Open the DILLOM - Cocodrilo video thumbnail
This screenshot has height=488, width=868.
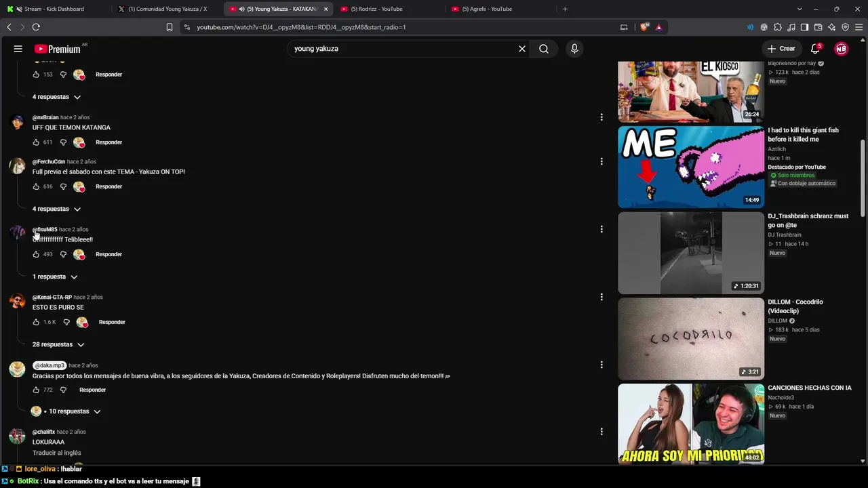coord(691,339)
